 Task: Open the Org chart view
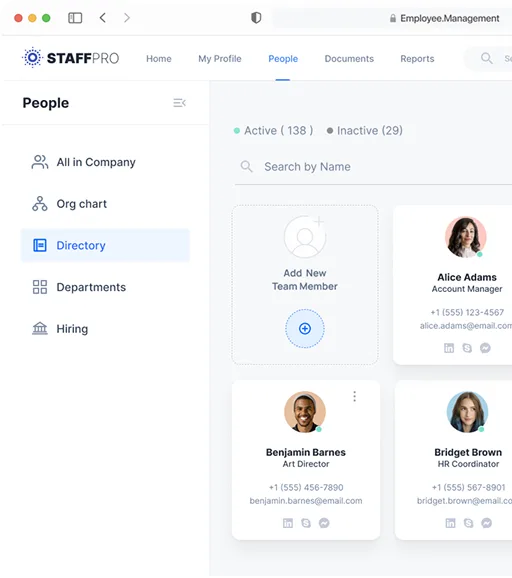[x=105, y=204]
